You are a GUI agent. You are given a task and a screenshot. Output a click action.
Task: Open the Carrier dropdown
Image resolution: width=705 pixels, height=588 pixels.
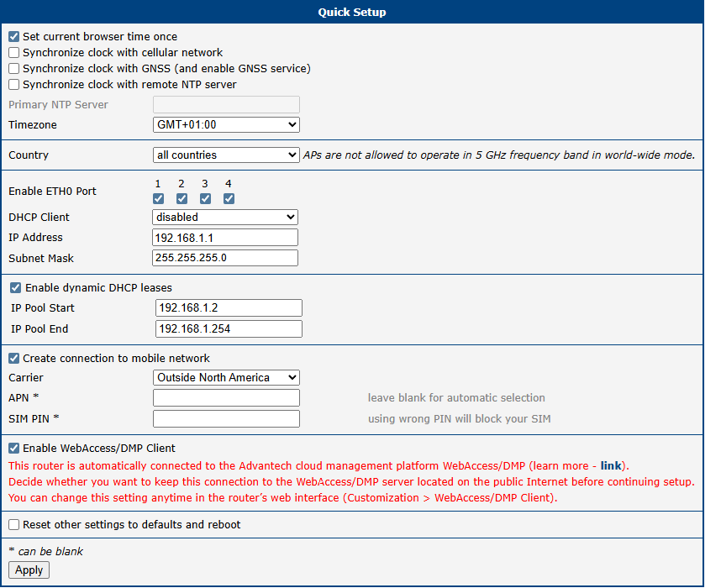[x=226, y=378]
